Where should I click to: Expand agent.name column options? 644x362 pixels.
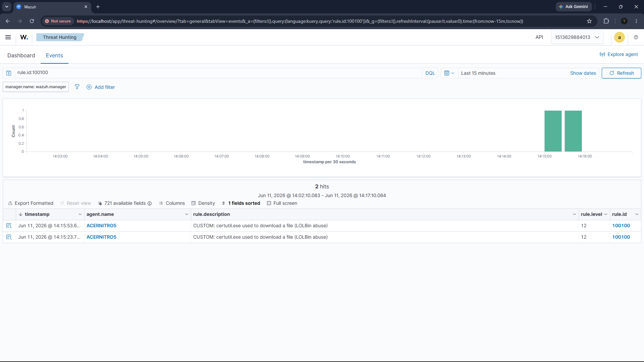click(186, 215)
